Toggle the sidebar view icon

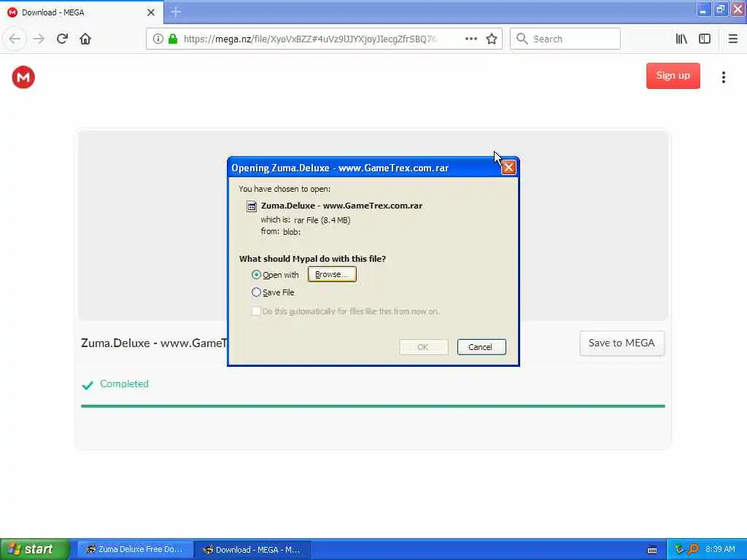(705, 39)
